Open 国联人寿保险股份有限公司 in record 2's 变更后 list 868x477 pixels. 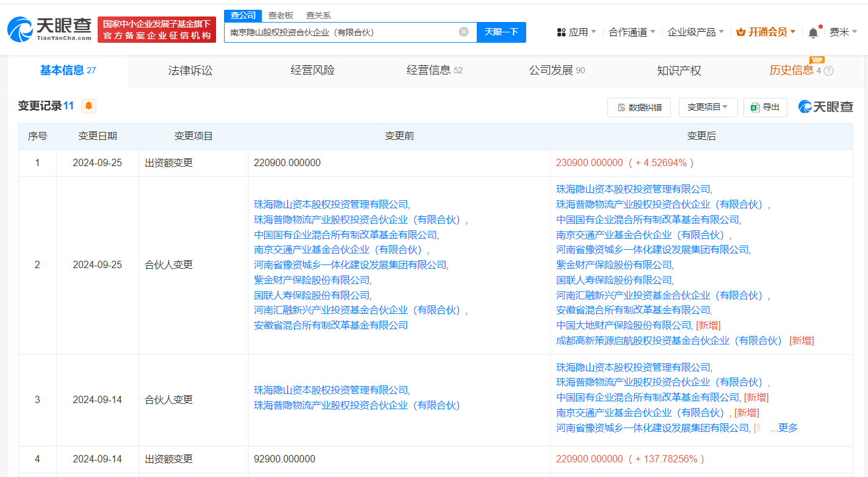click(x=614, y=280)
